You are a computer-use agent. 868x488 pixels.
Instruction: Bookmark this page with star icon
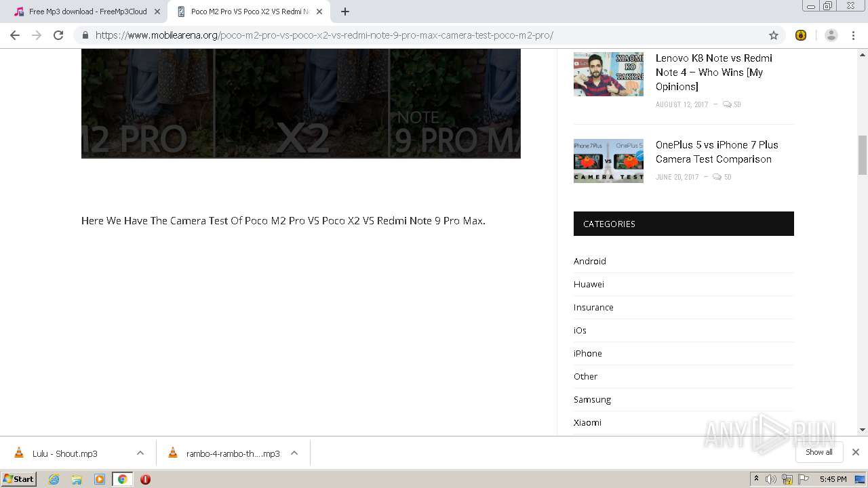tap(774, 35)
